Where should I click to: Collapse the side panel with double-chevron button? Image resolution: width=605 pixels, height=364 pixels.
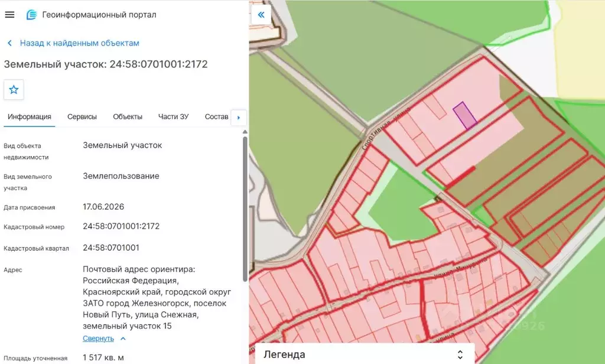(261, 15)
